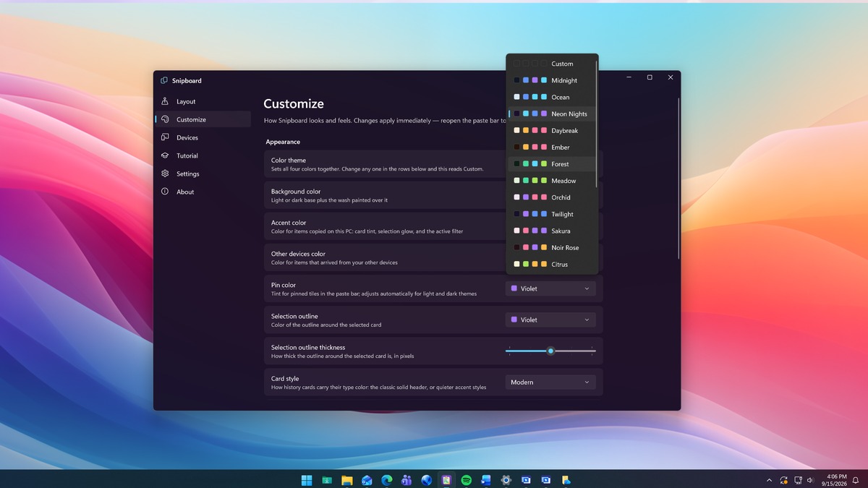The width and height of the screenshot is (868, 488).
Task: Apply the Daybreak color theme
Action: (x=551, y=130)
